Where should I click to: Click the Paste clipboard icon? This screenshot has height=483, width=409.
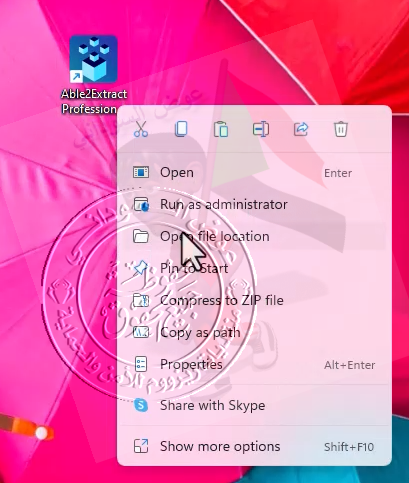coord(221,129)
